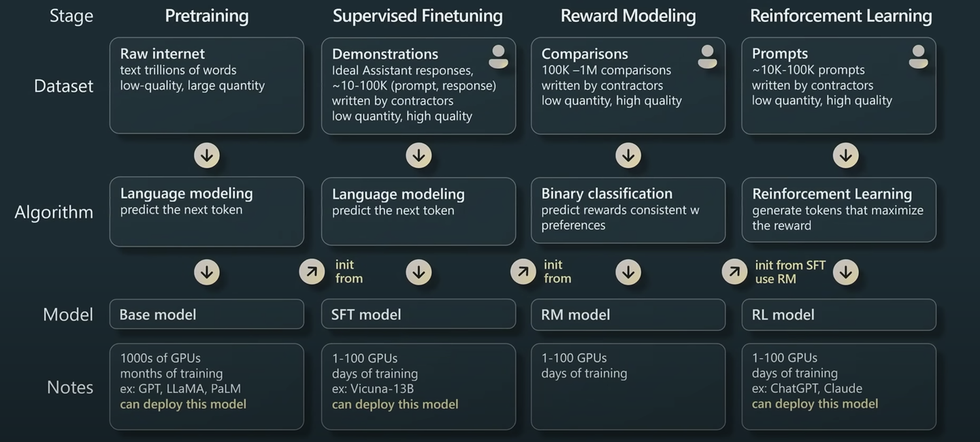Screen dimensions: 980x442
Task: Click "can deploy this model" under ChatGPT, Claude
Action: [815, 404]
